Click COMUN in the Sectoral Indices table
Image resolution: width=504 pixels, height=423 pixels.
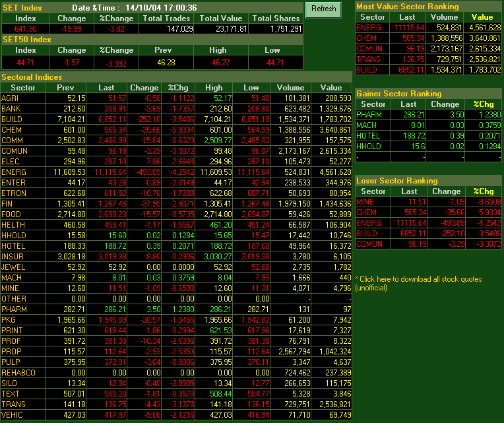pyautogui.click(x=15, y=151)
